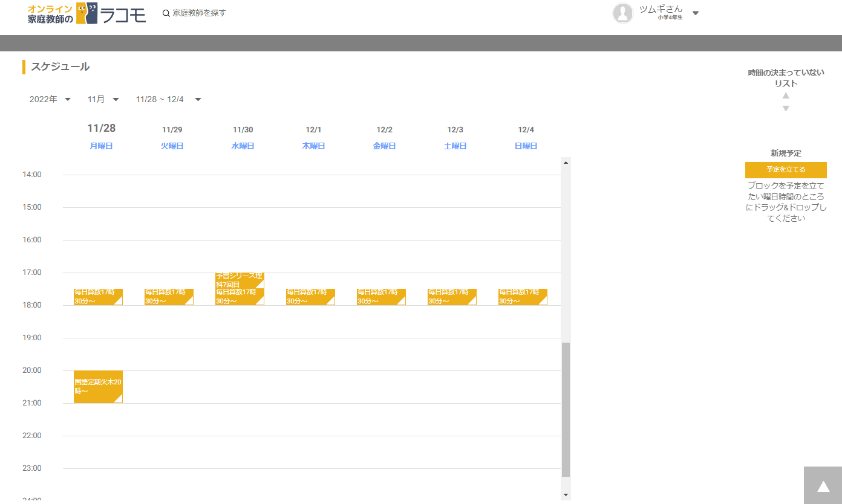Open the 2022年 year dropdown
The width and height of the screenshot is (842, 504).
(50, 99)
